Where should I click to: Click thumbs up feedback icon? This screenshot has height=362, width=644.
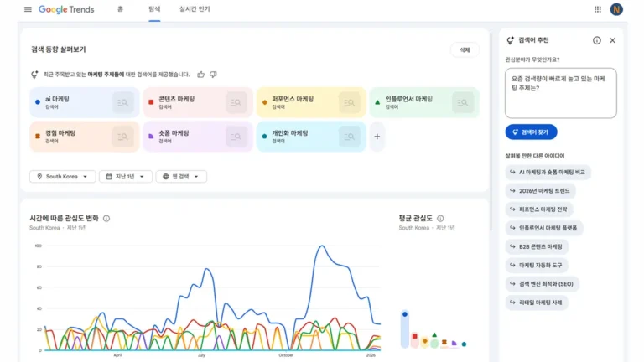pyautogui.click(x=201, y=75)
